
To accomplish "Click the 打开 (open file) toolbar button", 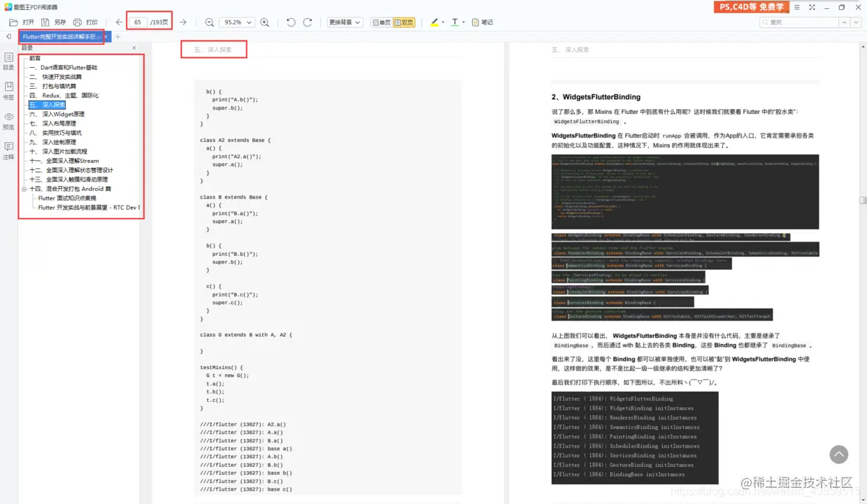I will 21,22.
